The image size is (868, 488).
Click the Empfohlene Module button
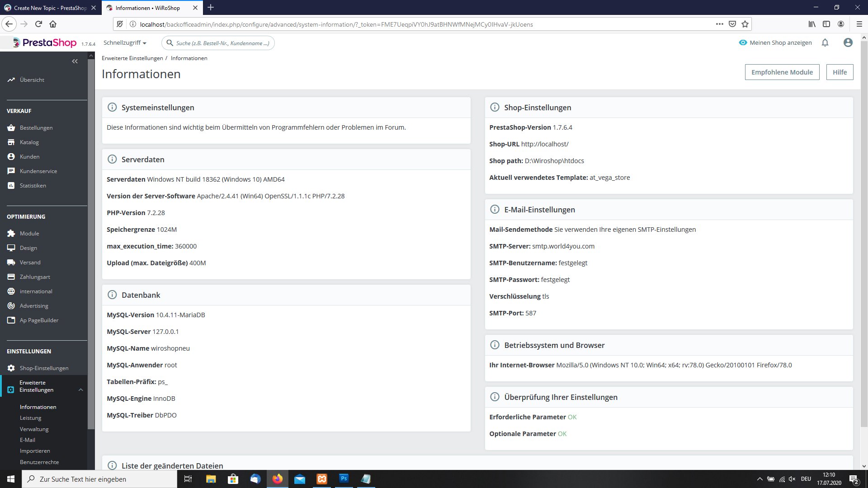[782, 72]
